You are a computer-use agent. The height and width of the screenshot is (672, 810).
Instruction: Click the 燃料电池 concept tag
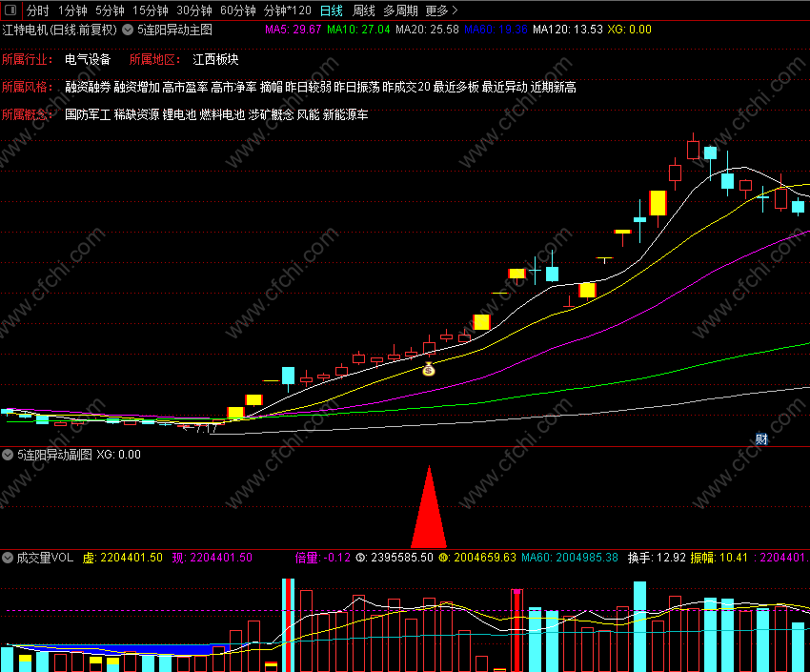pyautogui.click(x=222, y=114)
